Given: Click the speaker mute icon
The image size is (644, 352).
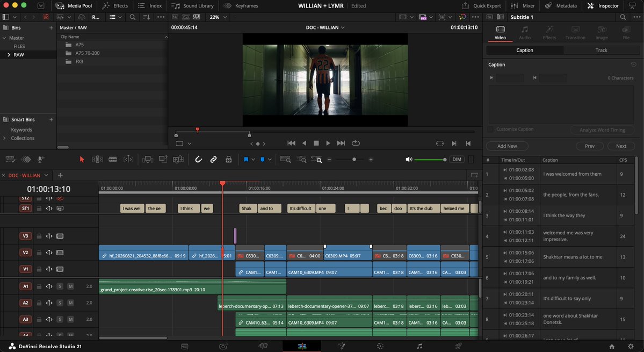Looking at the screenshot, I should coord(409,160).
